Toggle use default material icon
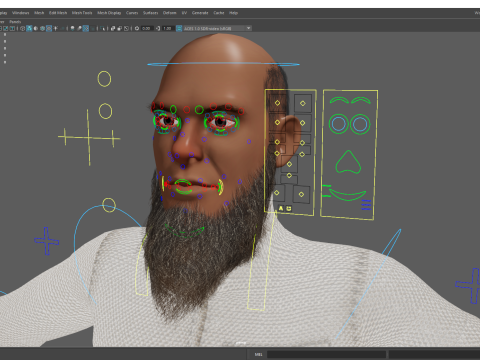Image resolution: width=480 pixels, height=360 pixels. click(36, 28)
